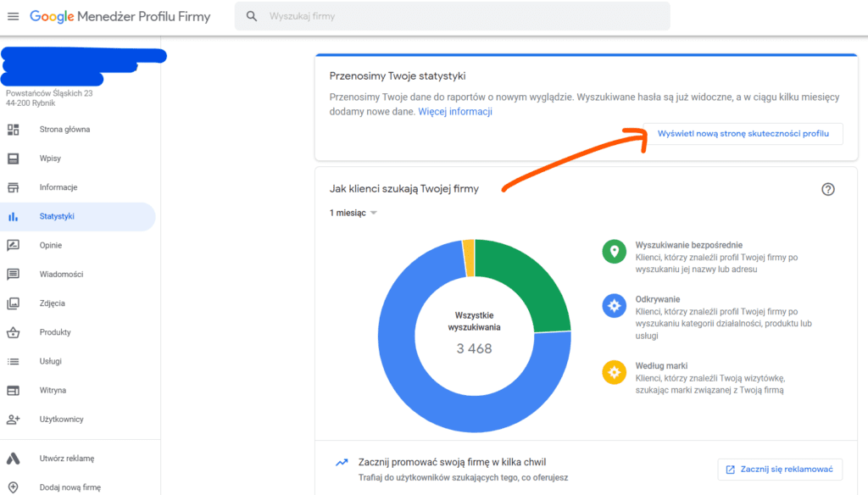Click the green Wyszukiwanie bezpośrednie pin icon
The height and width of the screenshot is (495, 868).
(x=614, y=252)
